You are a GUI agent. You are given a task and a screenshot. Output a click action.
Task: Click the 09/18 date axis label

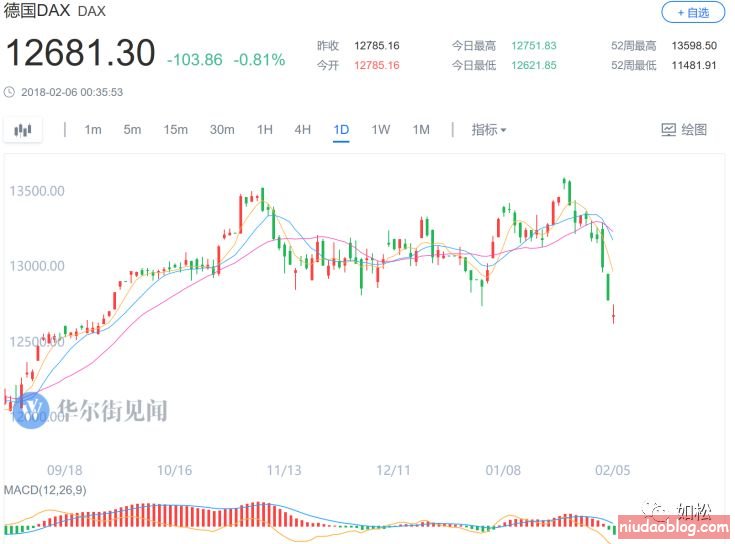click(65, 470)
